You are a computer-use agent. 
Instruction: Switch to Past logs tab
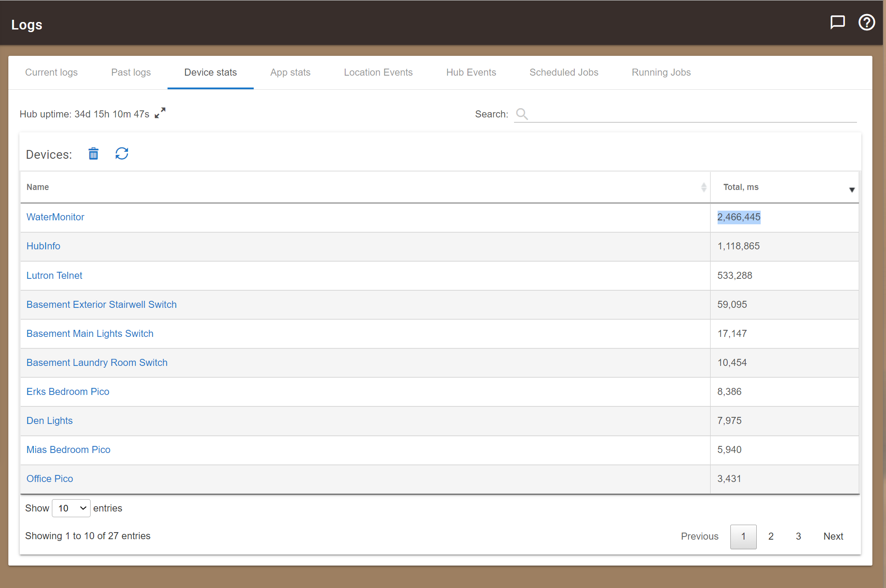tap(131, 73)
